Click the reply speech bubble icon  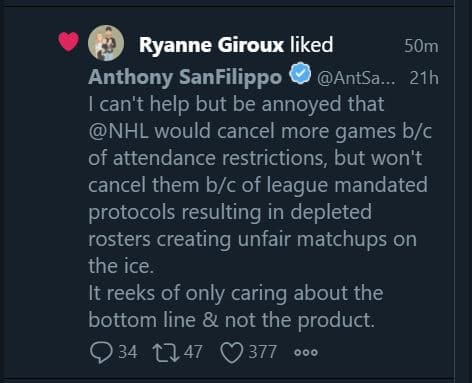click(x=101, y=353)
